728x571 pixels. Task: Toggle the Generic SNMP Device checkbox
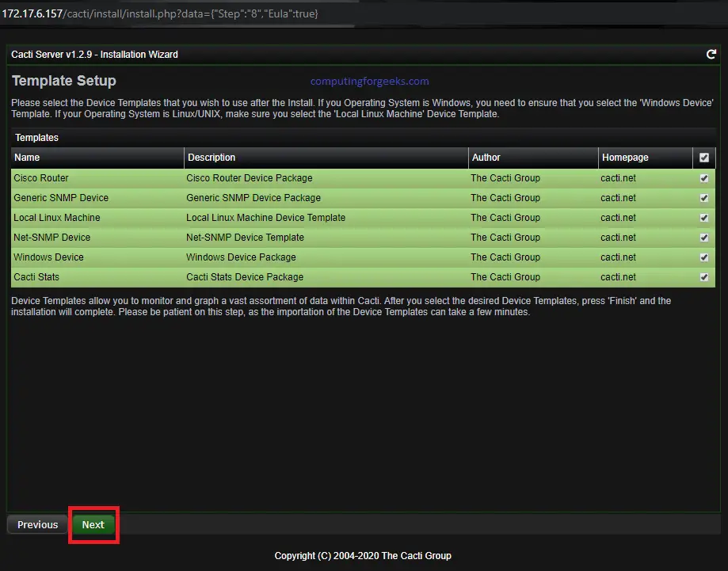coord(704,198)
